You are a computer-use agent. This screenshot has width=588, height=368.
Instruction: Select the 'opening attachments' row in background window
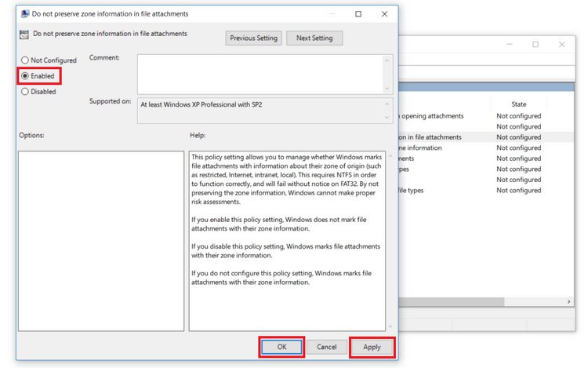[485, 116]
